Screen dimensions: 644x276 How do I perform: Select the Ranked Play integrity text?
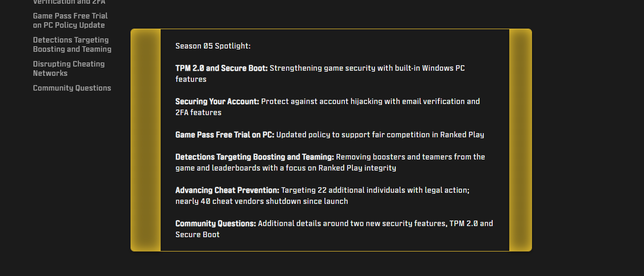(357, 168)
